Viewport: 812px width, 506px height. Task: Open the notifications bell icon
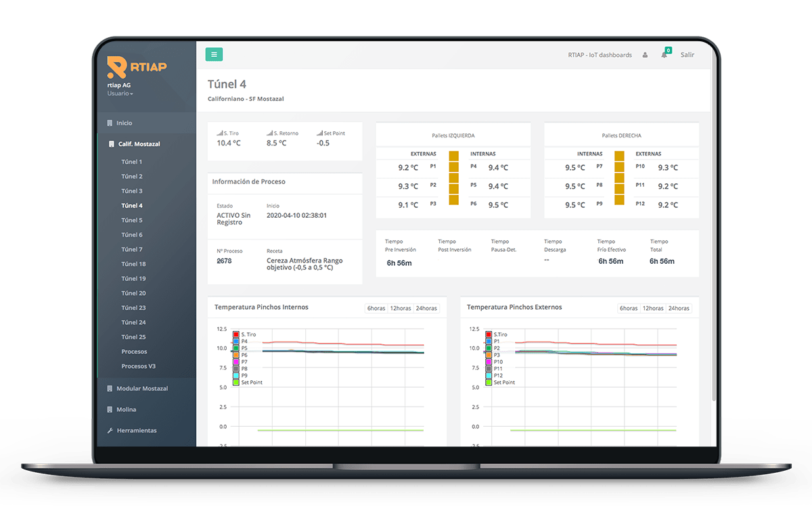pos(664,55)
